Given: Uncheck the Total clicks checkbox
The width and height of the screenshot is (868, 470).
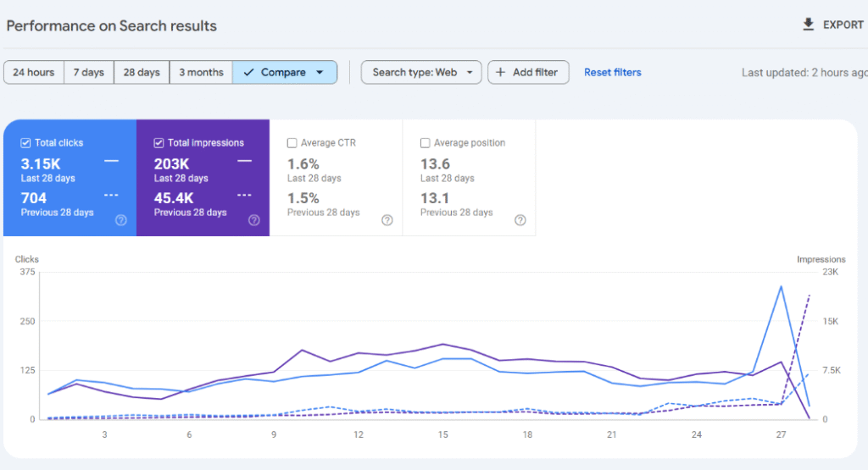Looking at the screenshot, I should pyautogui.click(x=25, y=143).
